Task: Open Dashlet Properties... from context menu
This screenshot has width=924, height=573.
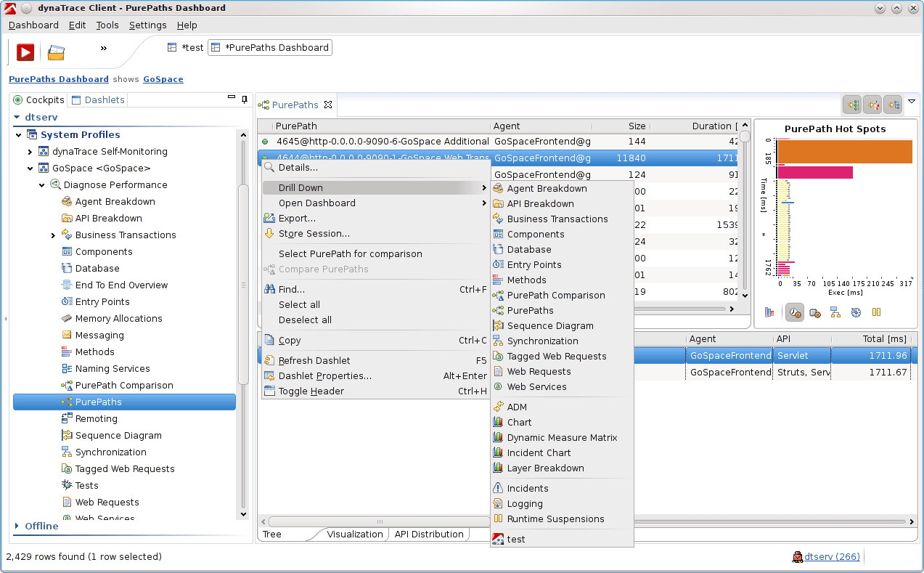Action: pos(376,375)
